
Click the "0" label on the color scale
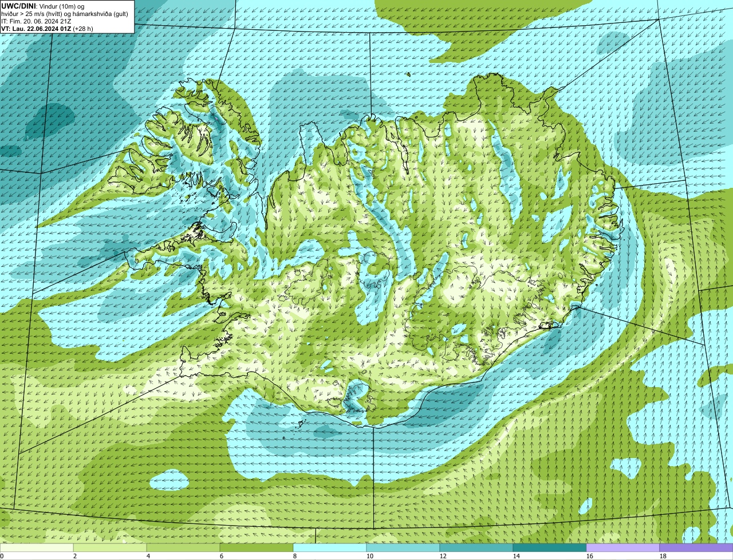click(x=2, y=556)
